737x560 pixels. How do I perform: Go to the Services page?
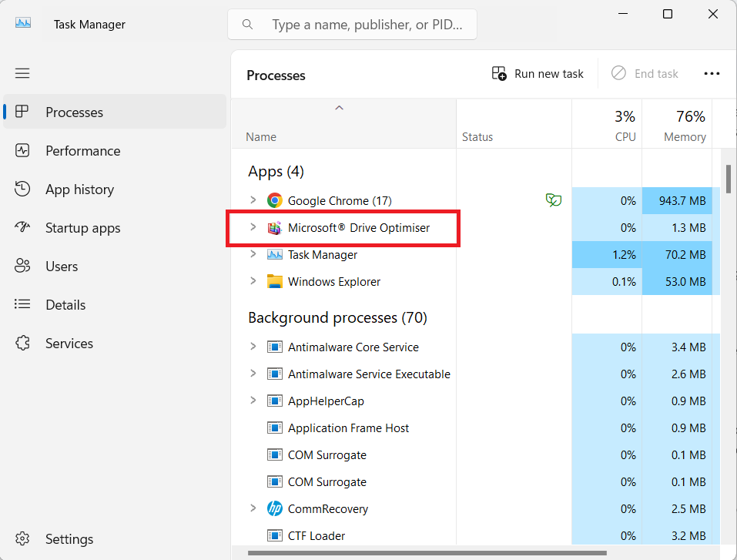point(69,344)
